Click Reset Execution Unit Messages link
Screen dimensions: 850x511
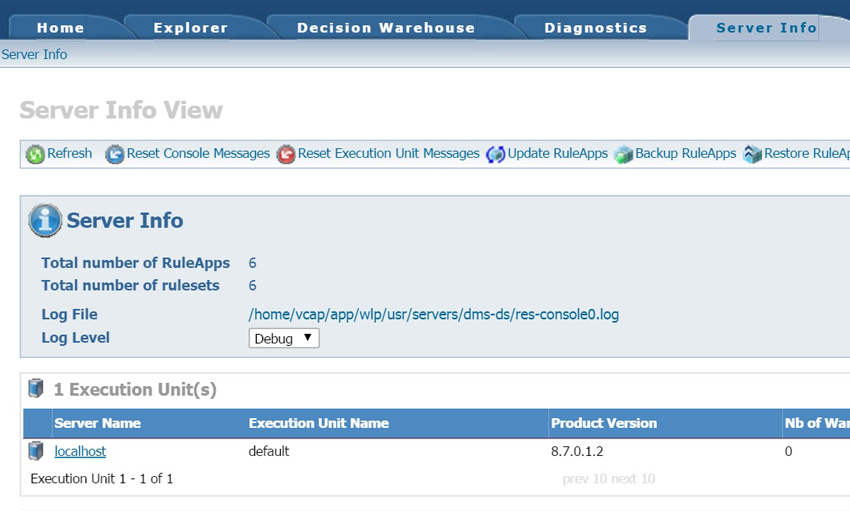coord(389,153)
